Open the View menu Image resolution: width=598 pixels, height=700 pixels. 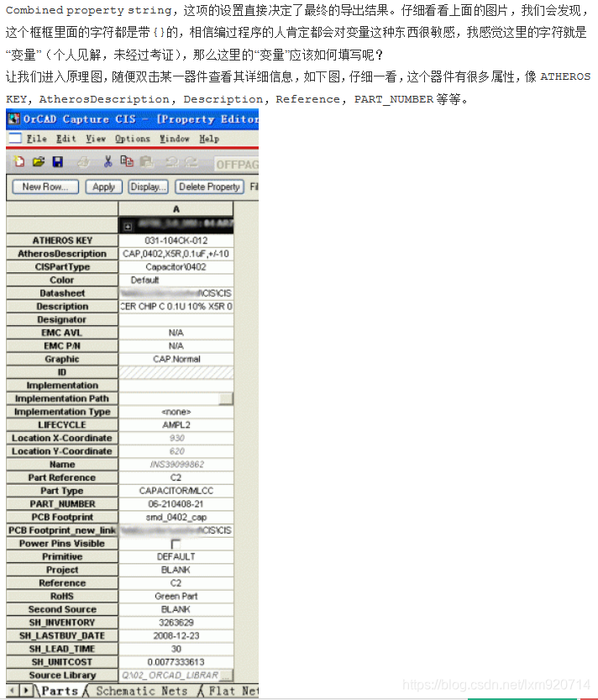click(x=96, y=139)
